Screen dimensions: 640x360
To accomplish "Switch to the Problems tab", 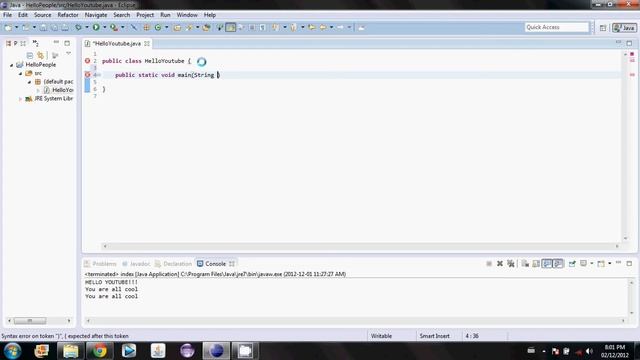I will click(x=100, y=264).
